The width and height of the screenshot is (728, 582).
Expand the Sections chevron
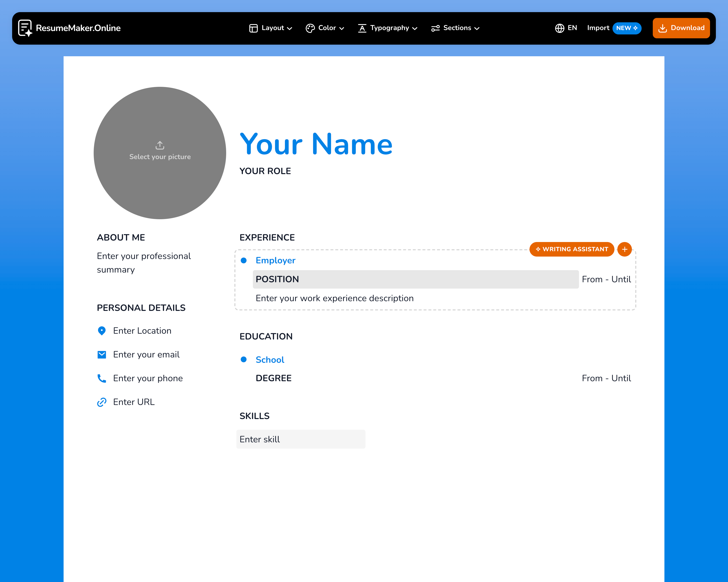(x=477, y=29)
